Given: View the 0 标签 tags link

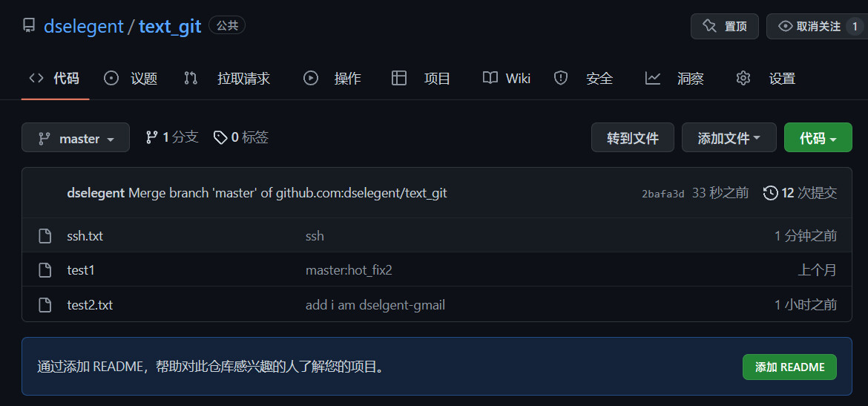Looking at the screenshot, I should [x=241, y=137].
